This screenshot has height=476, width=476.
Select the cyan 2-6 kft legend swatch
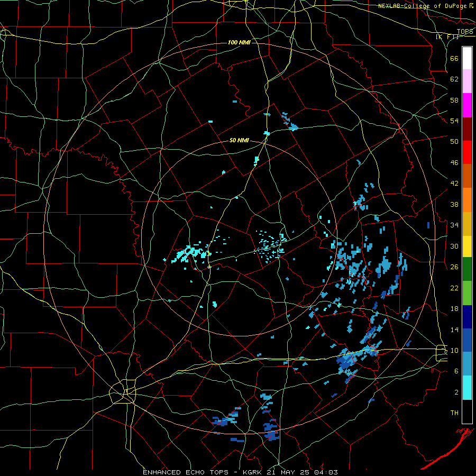pyautogui.click(x=467, y=388)
